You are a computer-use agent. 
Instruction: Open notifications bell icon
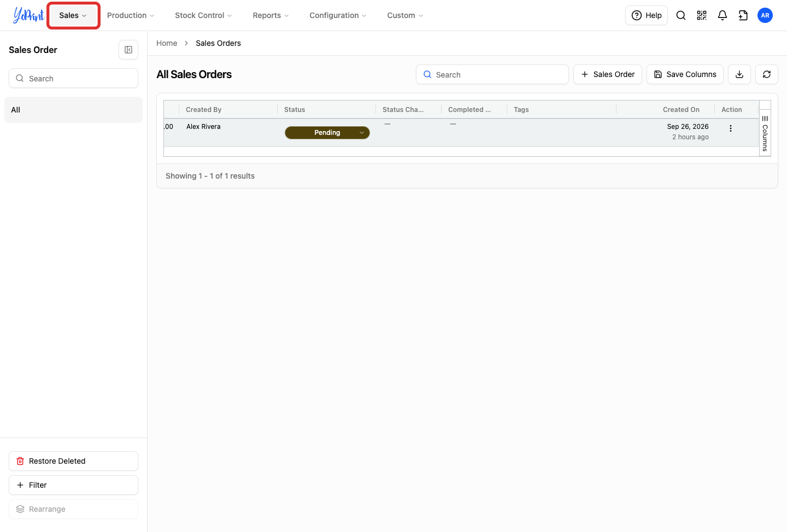point(723,15)
